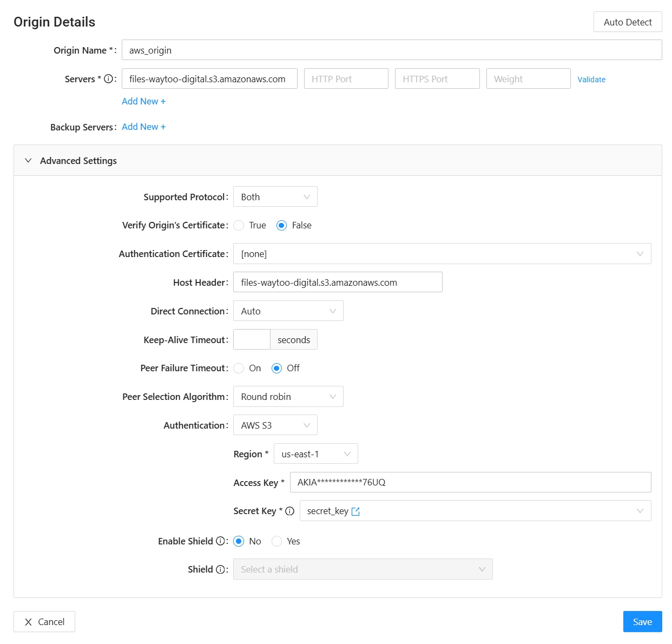Click the Save button
The height and width of the screenshot is (644, 672).
tap(643, 622)
